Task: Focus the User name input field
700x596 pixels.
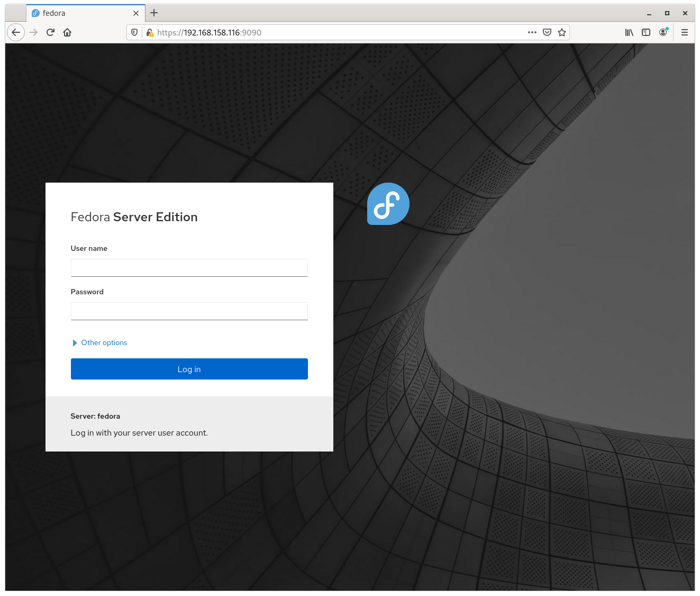Action: [189, 268]
